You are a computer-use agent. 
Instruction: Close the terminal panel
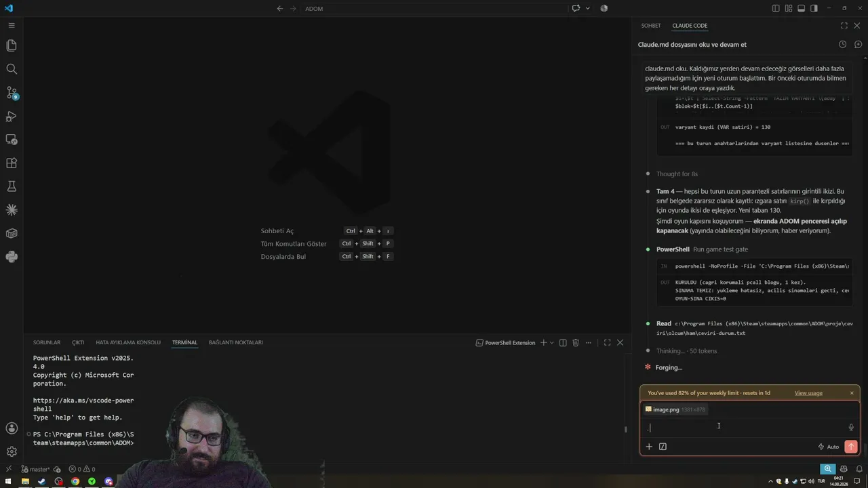[x=620, y=343]
